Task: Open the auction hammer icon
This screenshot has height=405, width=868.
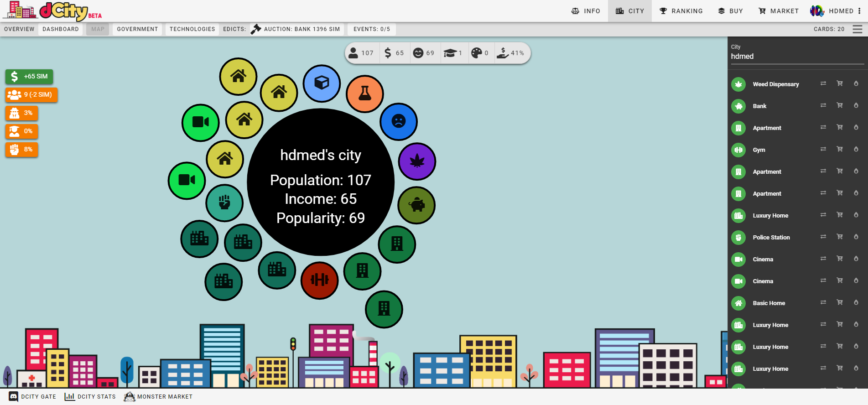Action: [x=256, y=29]
